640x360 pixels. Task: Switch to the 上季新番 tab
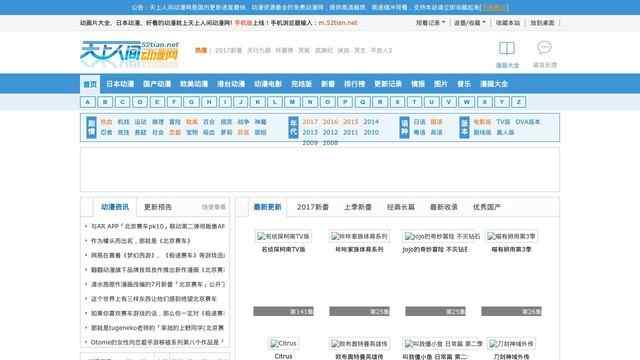point(358,207)
